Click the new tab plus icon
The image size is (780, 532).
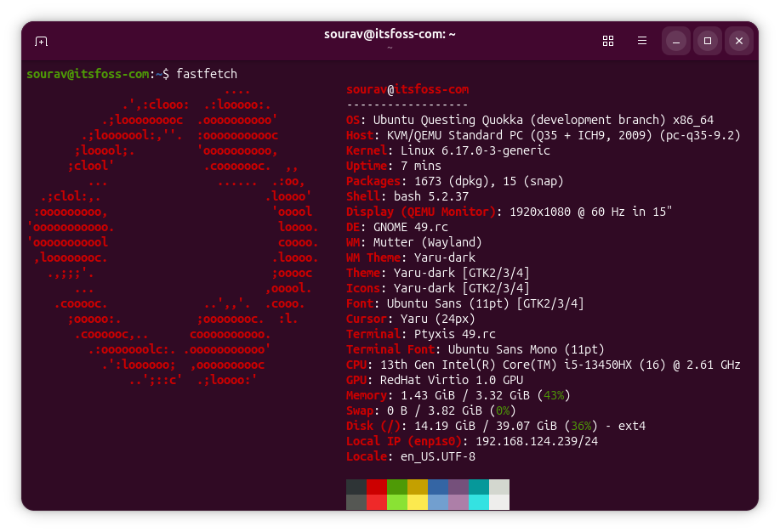pos(41,41)
